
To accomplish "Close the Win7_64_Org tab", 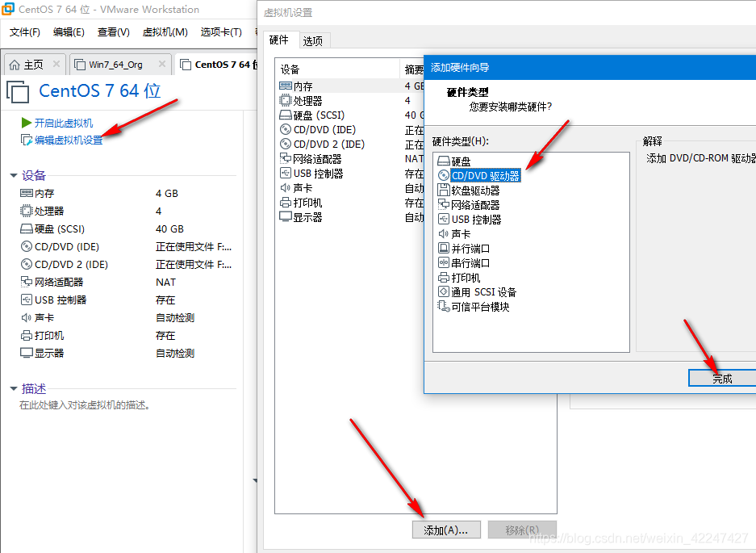I will pyautogui.click(x=162, y=64).
